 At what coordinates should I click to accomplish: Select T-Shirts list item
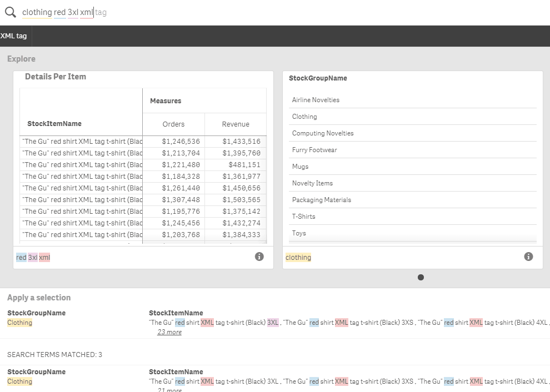click(x=413, y=217)
